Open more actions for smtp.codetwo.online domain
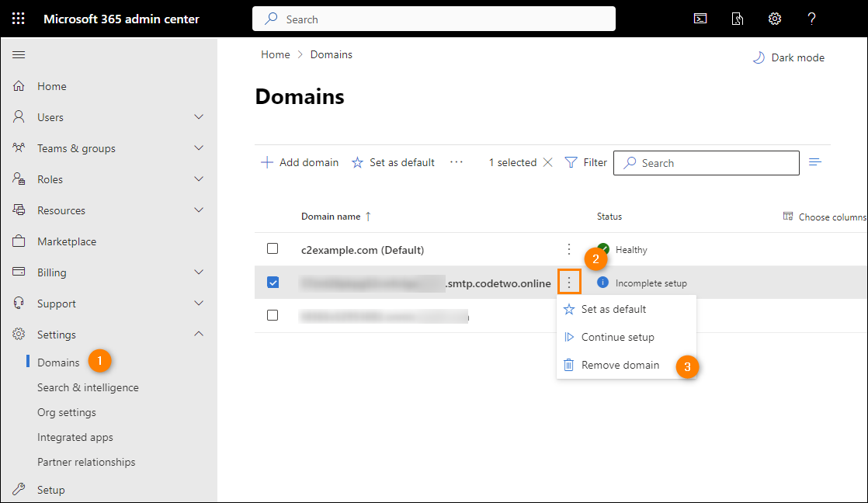 pos(569,283)
